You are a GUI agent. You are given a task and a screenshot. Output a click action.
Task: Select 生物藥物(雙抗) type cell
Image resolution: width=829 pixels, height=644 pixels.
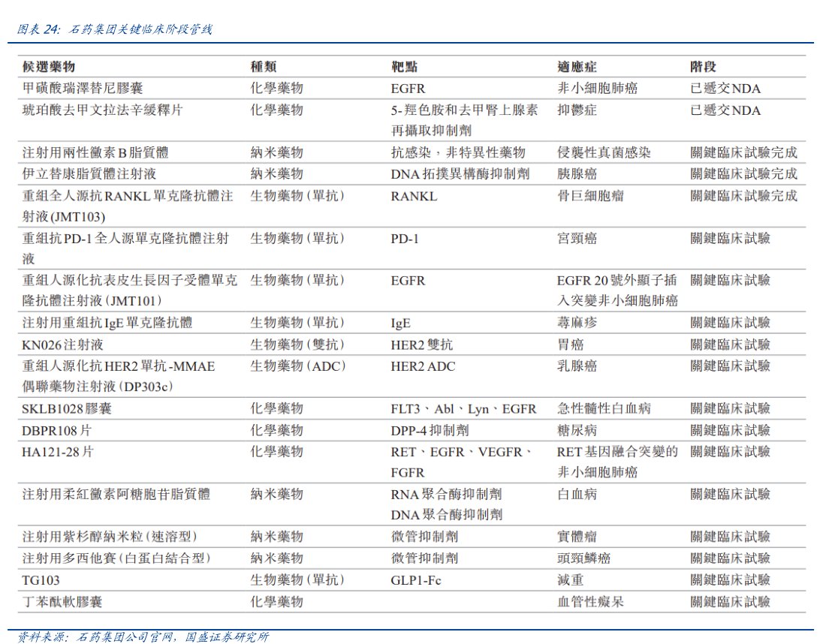[x=297, y=345]
